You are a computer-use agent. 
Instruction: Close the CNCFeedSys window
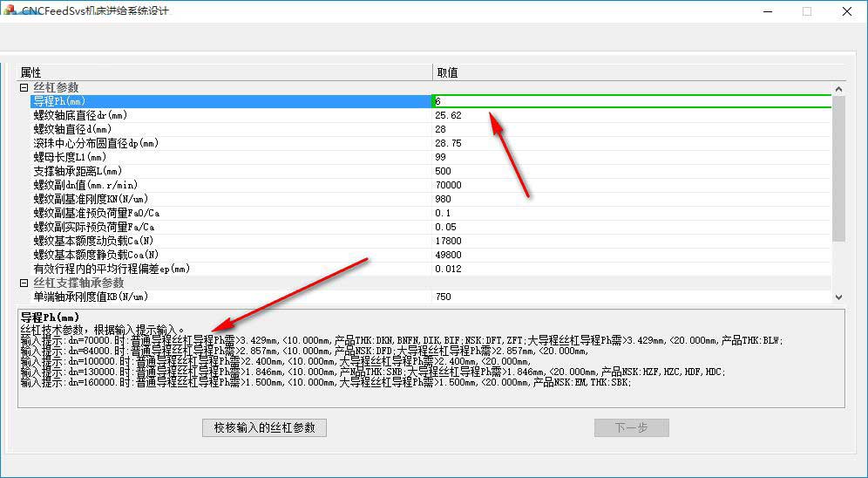click(847, 11)
